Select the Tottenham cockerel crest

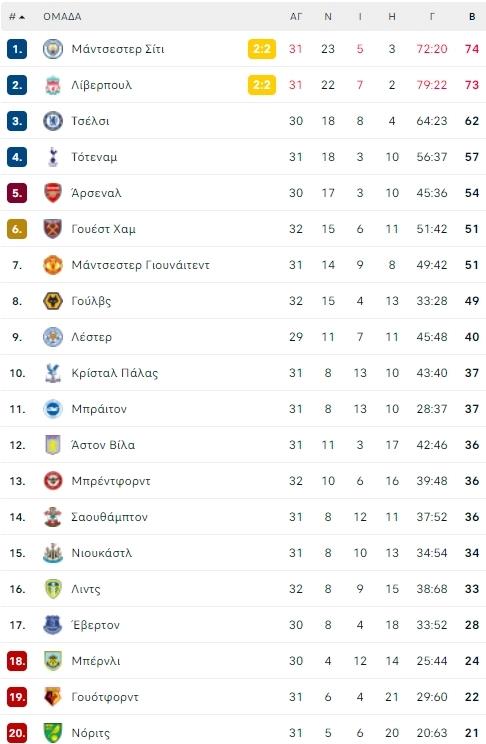point(53,157)
